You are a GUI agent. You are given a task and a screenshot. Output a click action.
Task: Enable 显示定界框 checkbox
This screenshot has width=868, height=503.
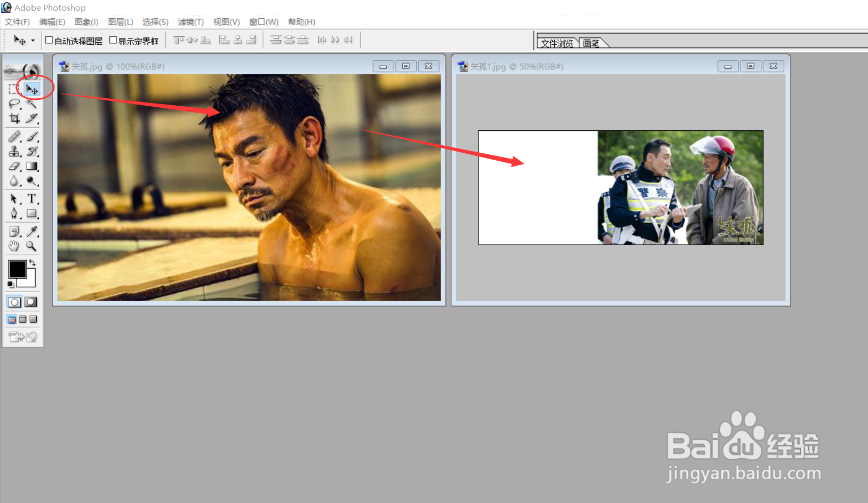pyautogui.click(x=113, y=40)
